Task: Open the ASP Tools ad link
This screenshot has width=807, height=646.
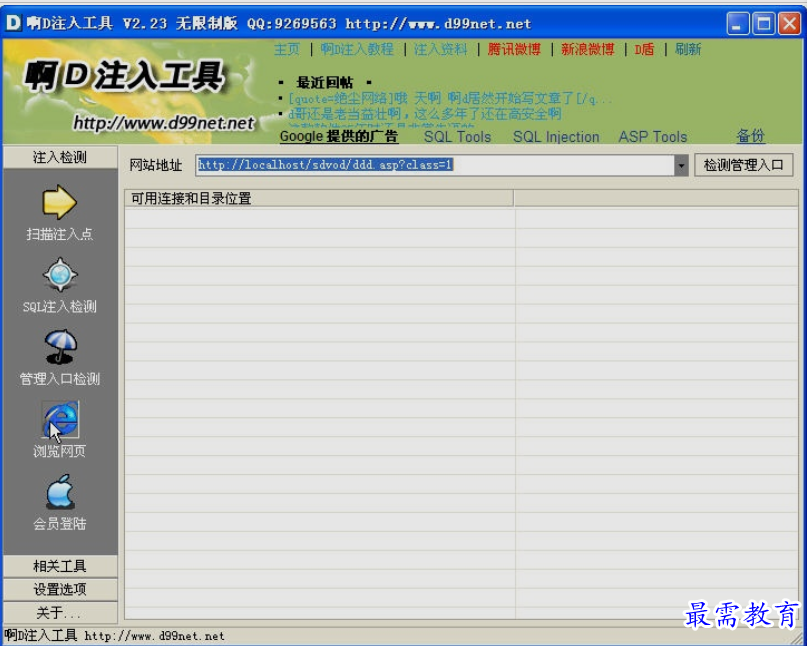Action: click(x=653, y=137)
